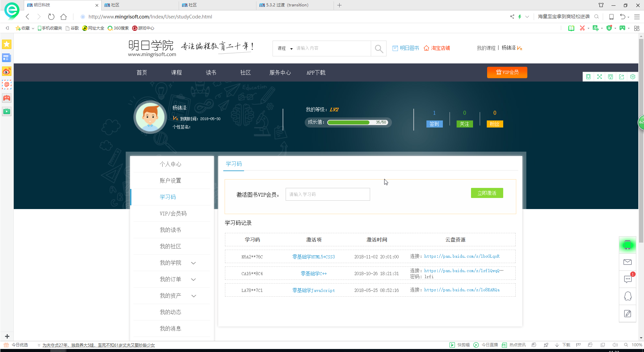Image resolution: width=644 pixels, height=352 pixels.
Task: Open the reading mode book icon
Action: pyautogui.click(x=571, y=28)
